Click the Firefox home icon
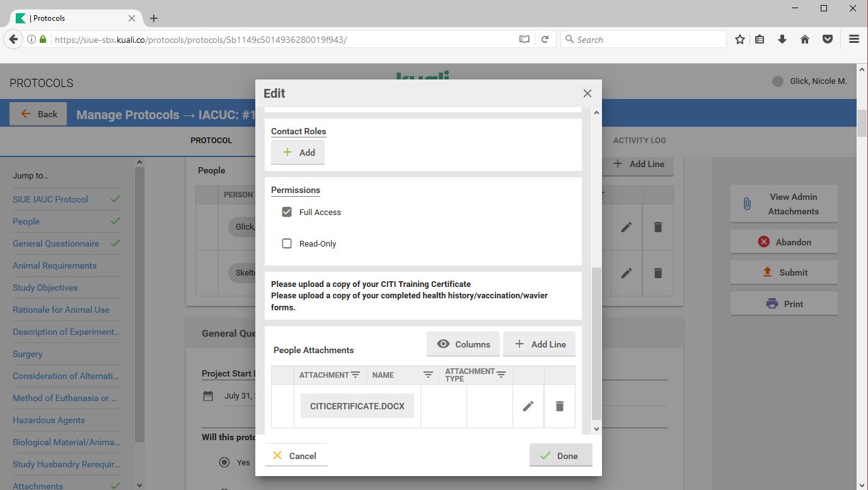The height and width of the screenshot is (490, 868). coord(805,39)
